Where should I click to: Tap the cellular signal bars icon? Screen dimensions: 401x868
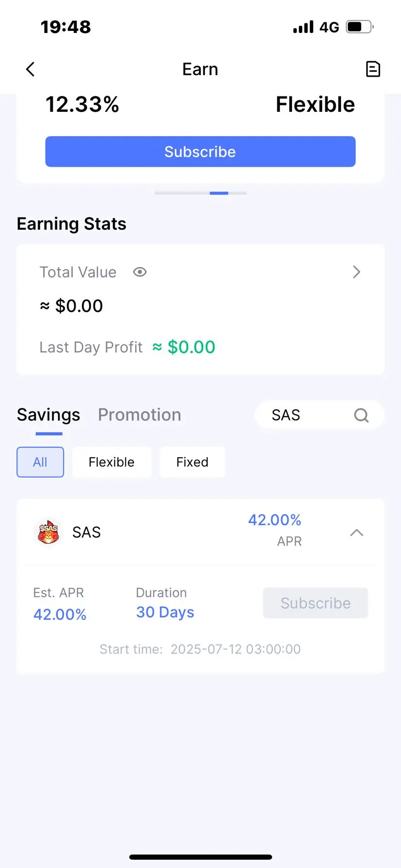(x=303, y=27)
